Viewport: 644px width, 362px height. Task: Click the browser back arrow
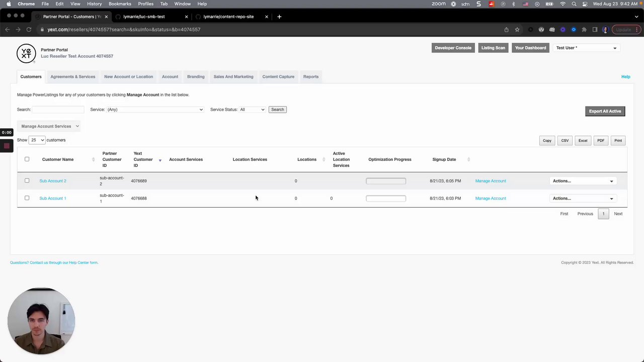coord(8,30)
